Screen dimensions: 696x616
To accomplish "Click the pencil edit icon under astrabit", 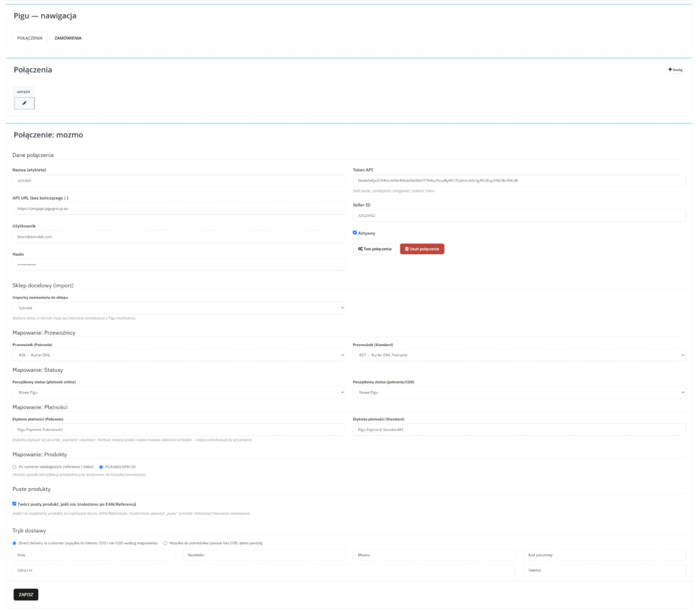I will click(24, 103).
